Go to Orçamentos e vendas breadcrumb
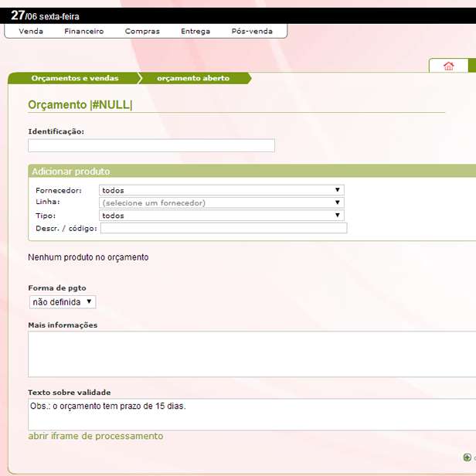The width and height of the screenshot is (476, 476). click(75, 78)
